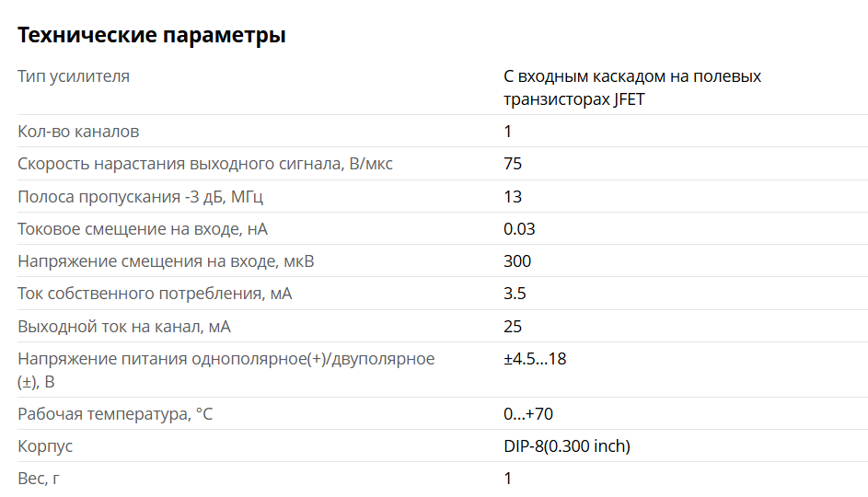Click the "Рабочая температура, °C" label
The width and height of the screenshot is (868, 497).
[115, 414]
